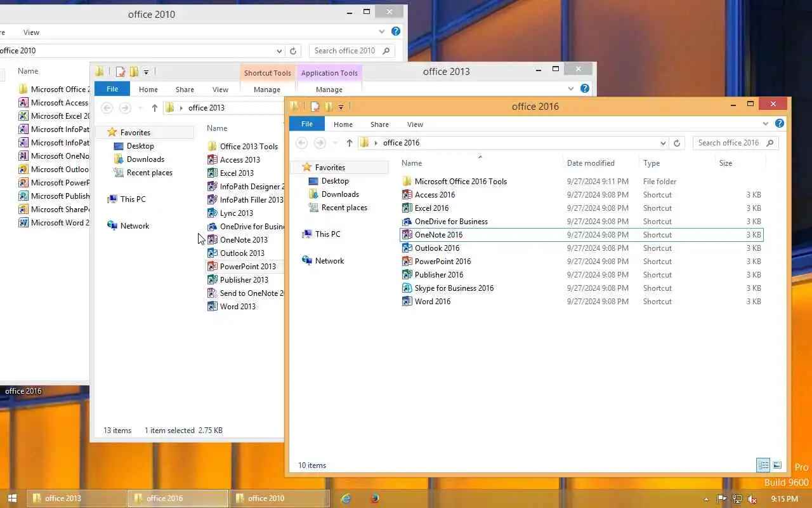Show hidden system tray icons
This screenshot has width=812, height=508.
(706, 499)
